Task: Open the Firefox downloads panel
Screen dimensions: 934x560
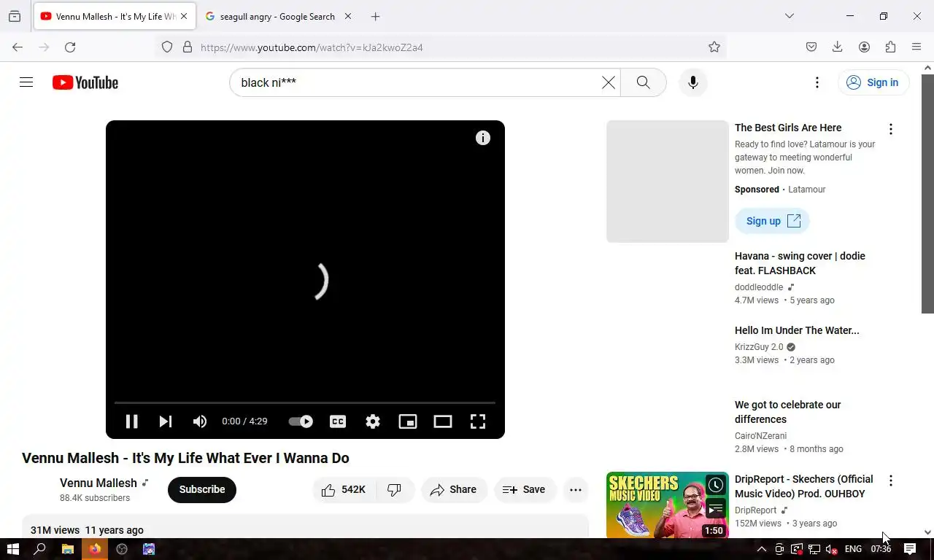Action: [x=838, y=47]
